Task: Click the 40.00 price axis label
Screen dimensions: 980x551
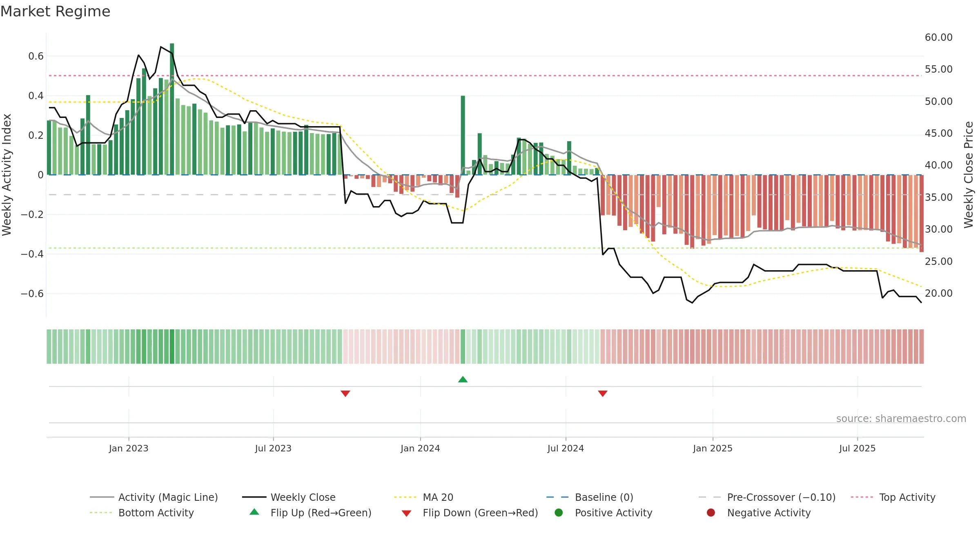Action: click(x=938, y=165)
